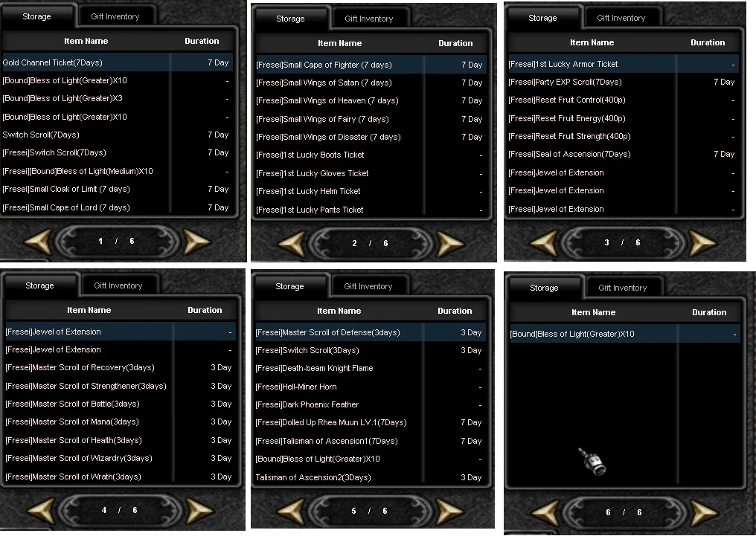Select [Fresei]Reset Fruit Energy(400p) row

point(624,118)
